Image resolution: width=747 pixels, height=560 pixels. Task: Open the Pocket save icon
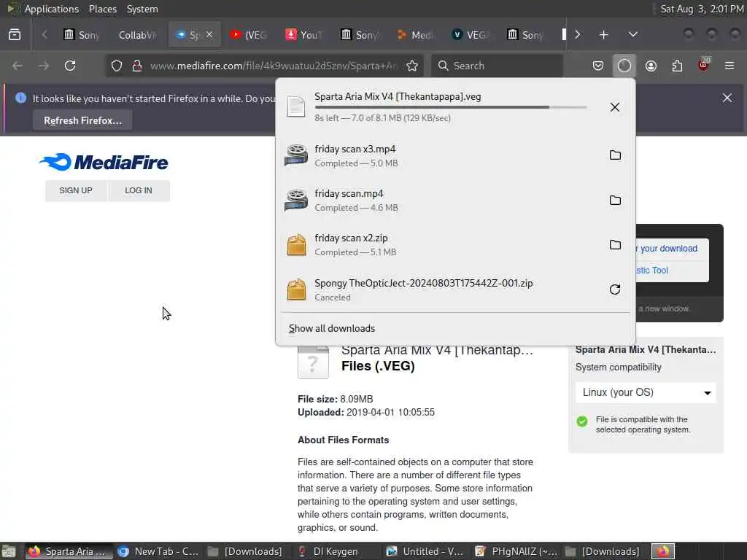pos(598,66)
